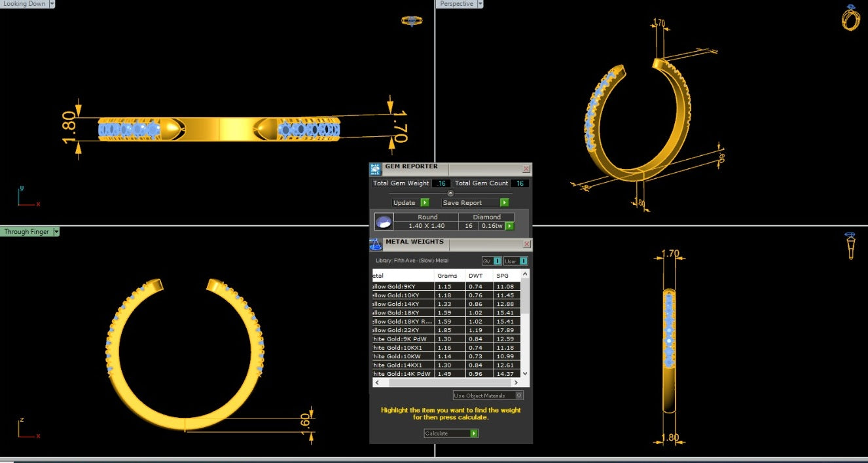Open the Through Finger viewport dropdown

56,232
